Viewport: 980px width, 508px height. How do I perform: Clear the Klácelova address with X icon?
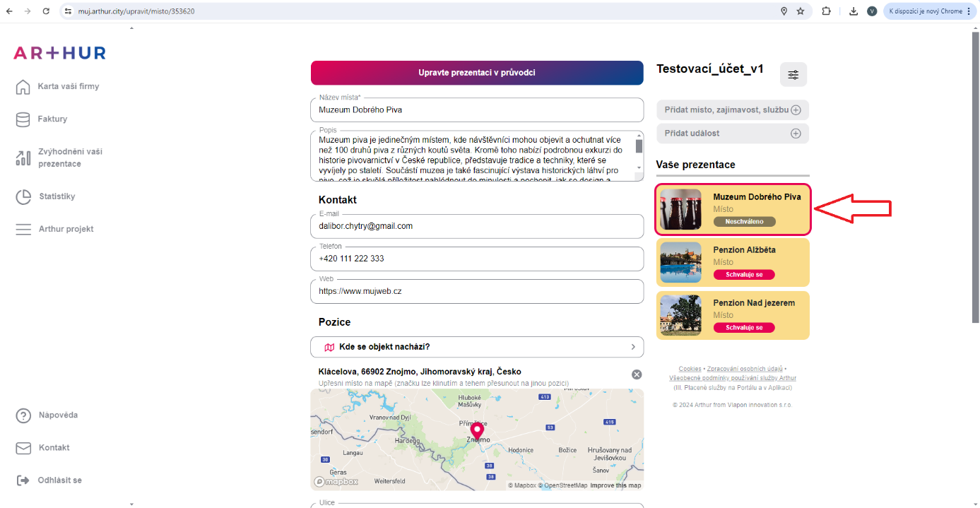click(x=636, y=374)
